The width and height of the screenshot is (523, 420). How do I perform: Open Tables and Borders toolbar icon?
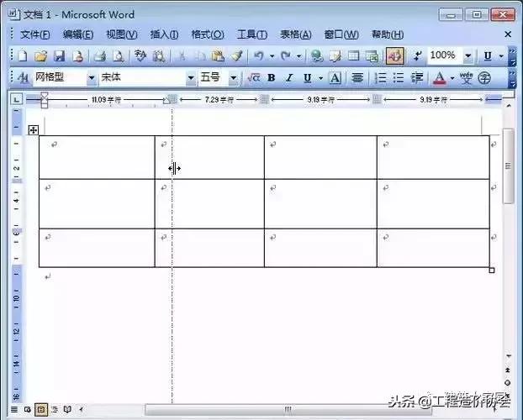335,56
